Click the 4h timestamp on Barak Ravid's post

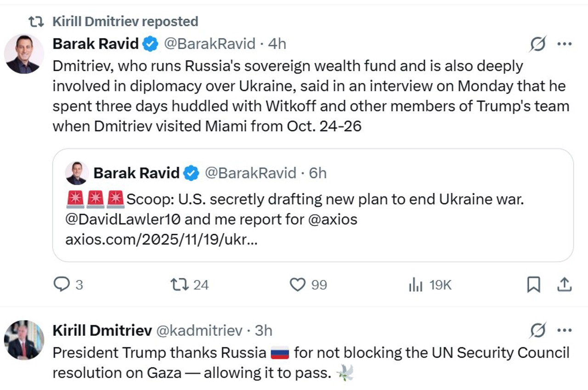pyautogui.click(x=277, y=44)
